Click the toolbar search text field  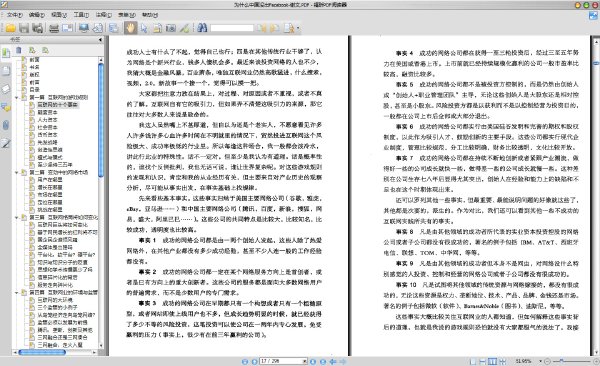[x=232, y=28]
